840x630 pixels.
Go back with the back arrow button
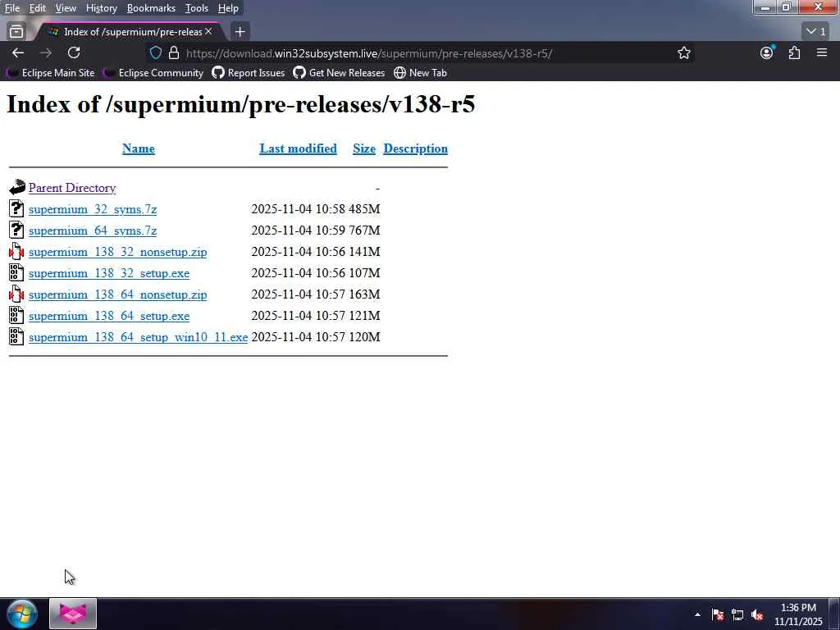[18, 53]
